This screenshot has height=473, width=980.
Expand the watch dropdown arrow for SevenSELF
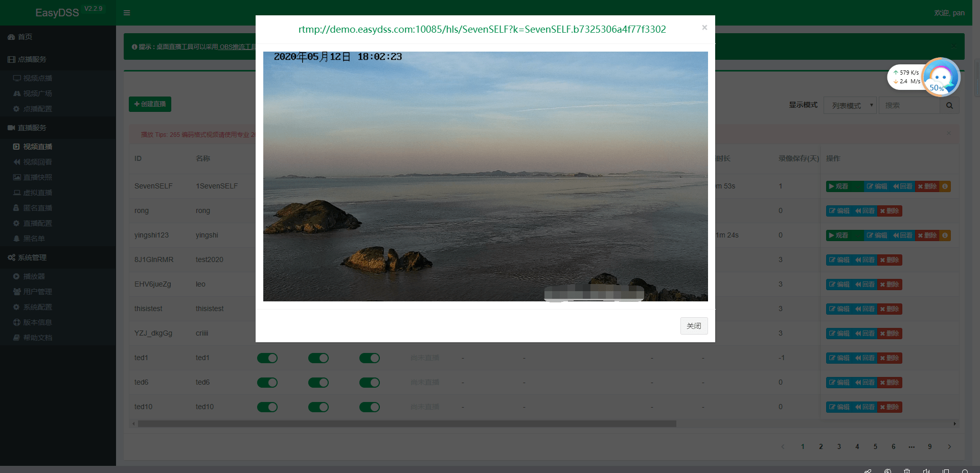[x=857, y=186]
